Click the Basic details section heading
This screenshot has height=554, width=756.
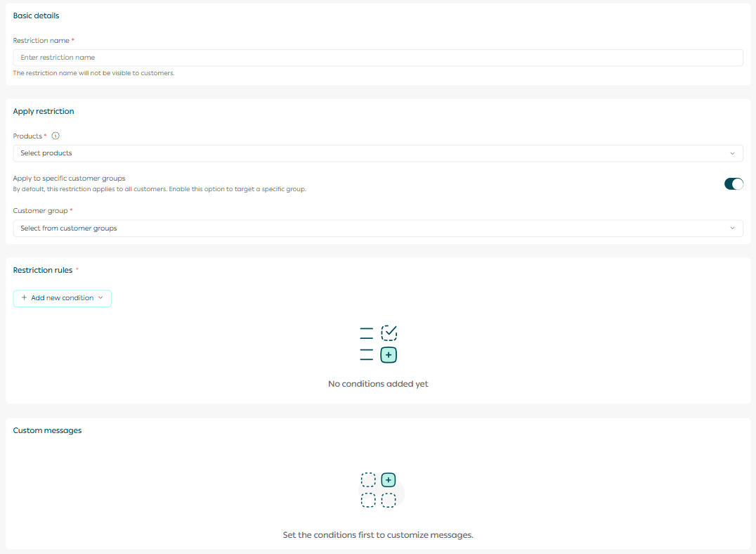click(36, 15)
